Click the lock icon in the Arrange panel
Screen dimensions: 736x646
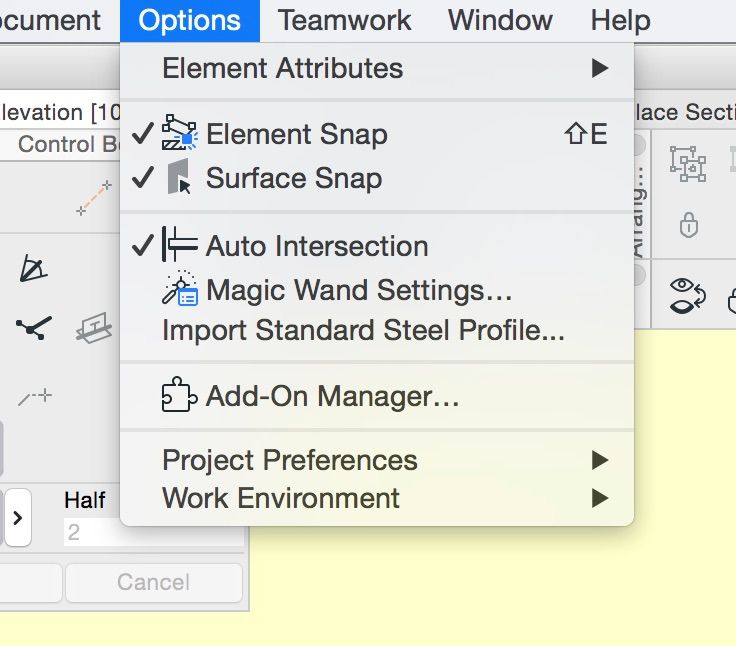pos(688,225)
